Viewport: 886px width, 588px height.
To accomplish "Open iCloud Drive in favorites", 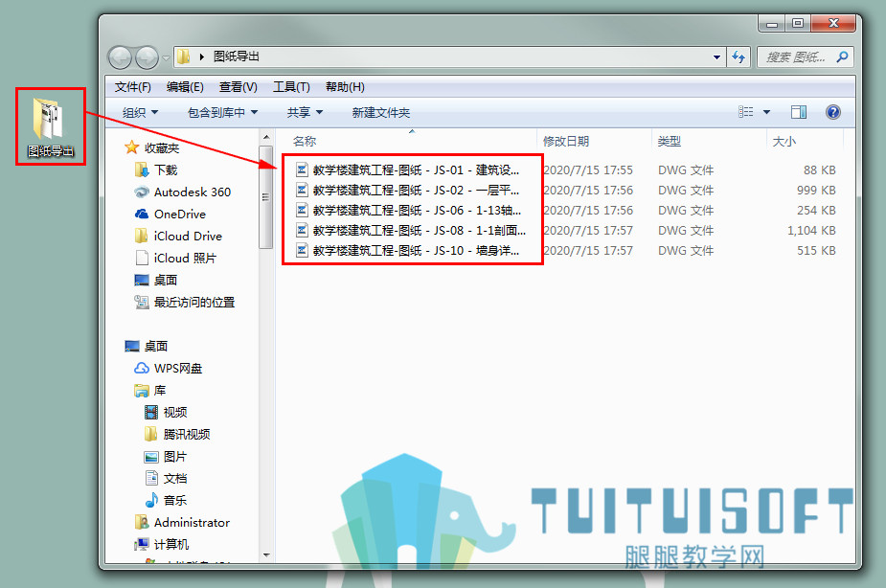I will click(x=178, y=237).
